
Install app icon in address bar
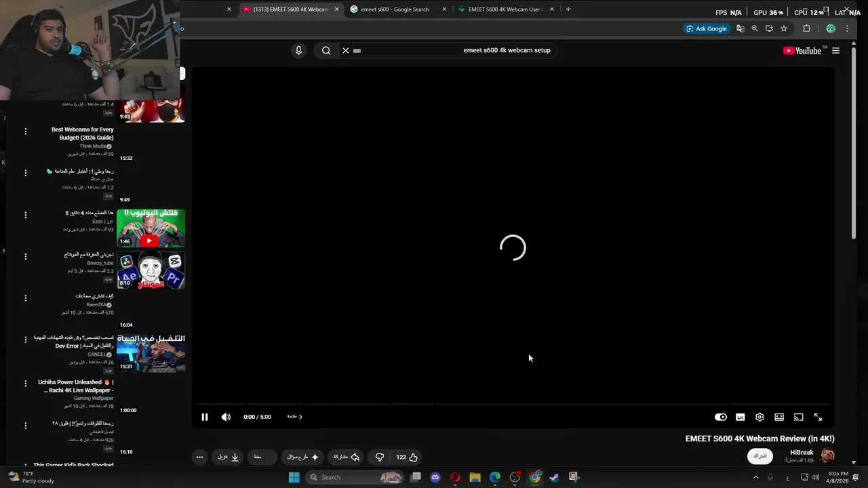[x=769, y=28]
